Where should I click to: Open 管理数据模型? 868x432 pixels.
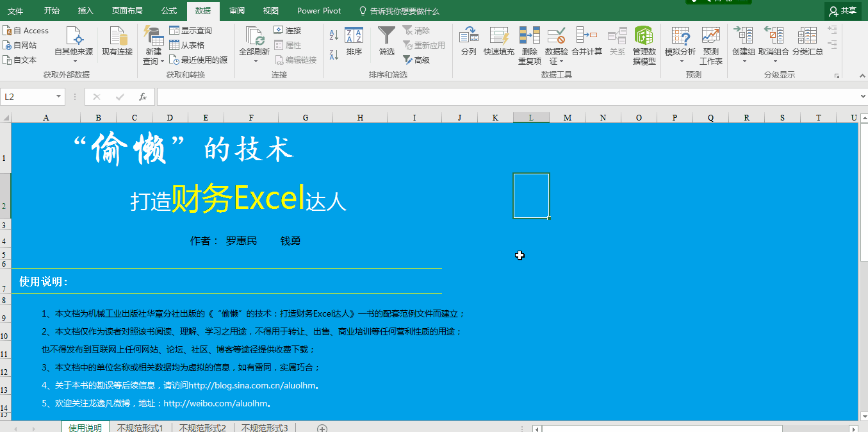tap(644, 45)
